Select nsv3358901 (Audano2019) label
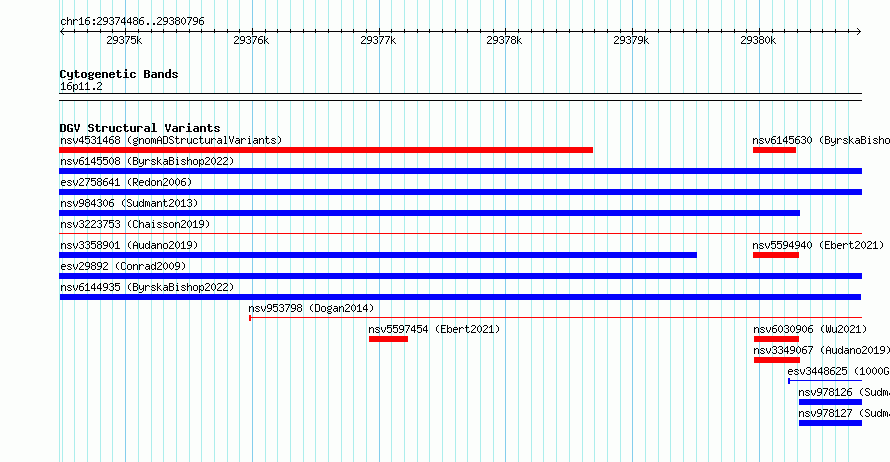Viewport: 890px width, 462px height. click(x=129, y=245)
